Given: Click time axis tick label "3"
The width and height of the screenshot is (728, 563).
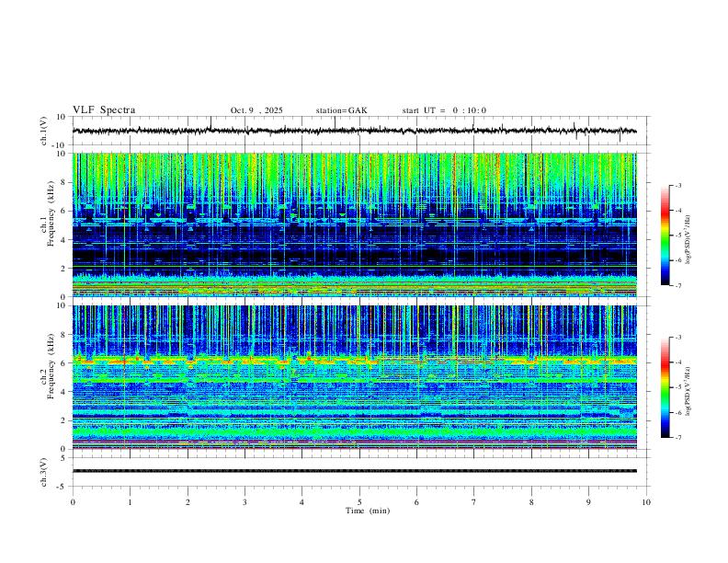Looking at the screenshot, I should pyautogui.click(x=245, y=502).
